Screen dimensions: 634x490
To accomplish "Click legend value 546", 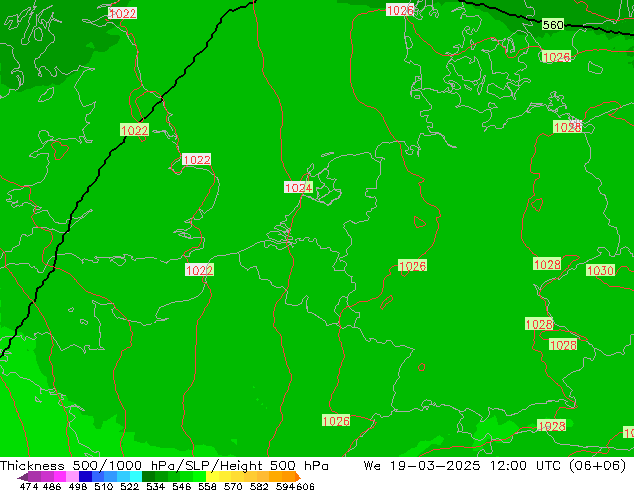I will coord(181,486).
